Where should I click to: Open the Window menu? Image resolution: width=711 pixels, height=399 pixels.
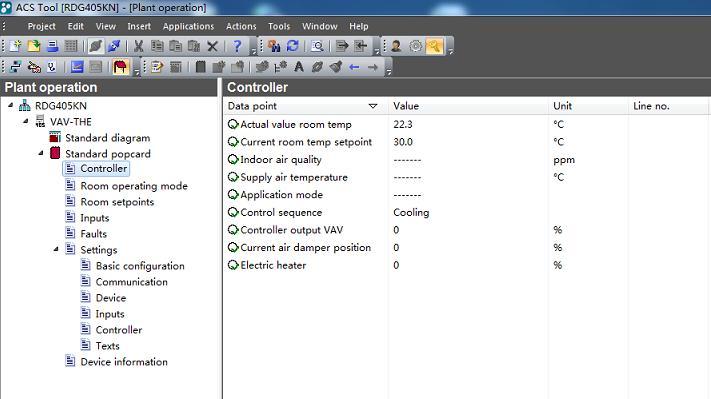[x=320, y=26]
